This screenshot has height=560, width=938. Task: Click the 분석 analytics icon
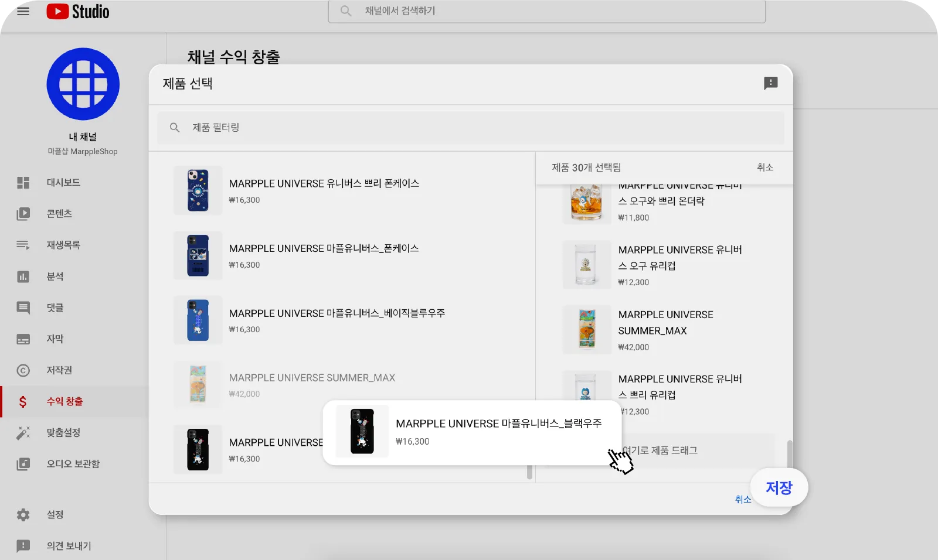point(23,276)
